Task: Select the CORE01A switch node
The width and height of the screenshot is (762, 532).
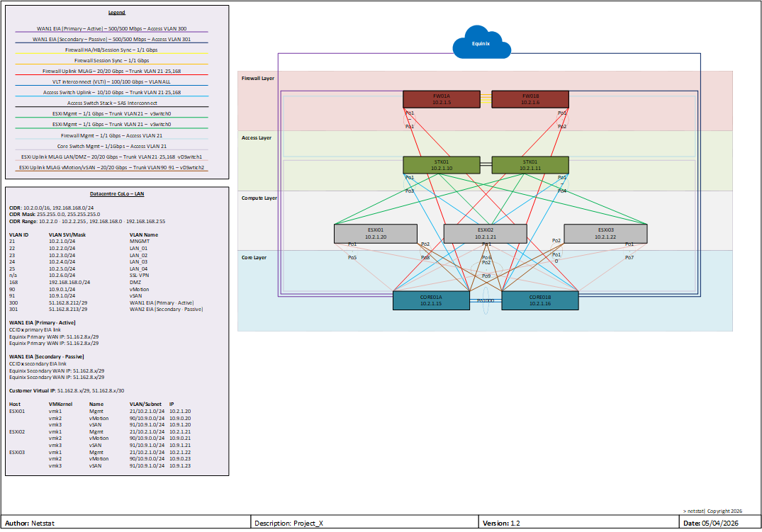Action: 431,300
